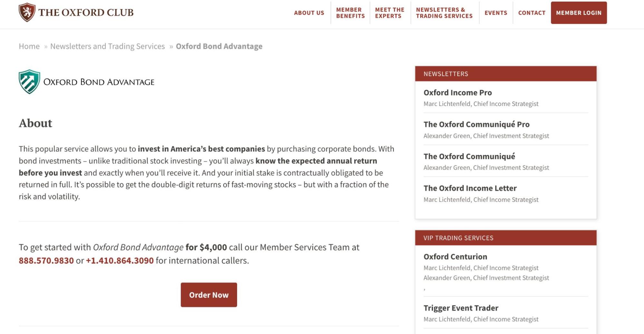The image size is (644, 334).
Task: Open Member Benefits in navigation
Action: point(350,13)
